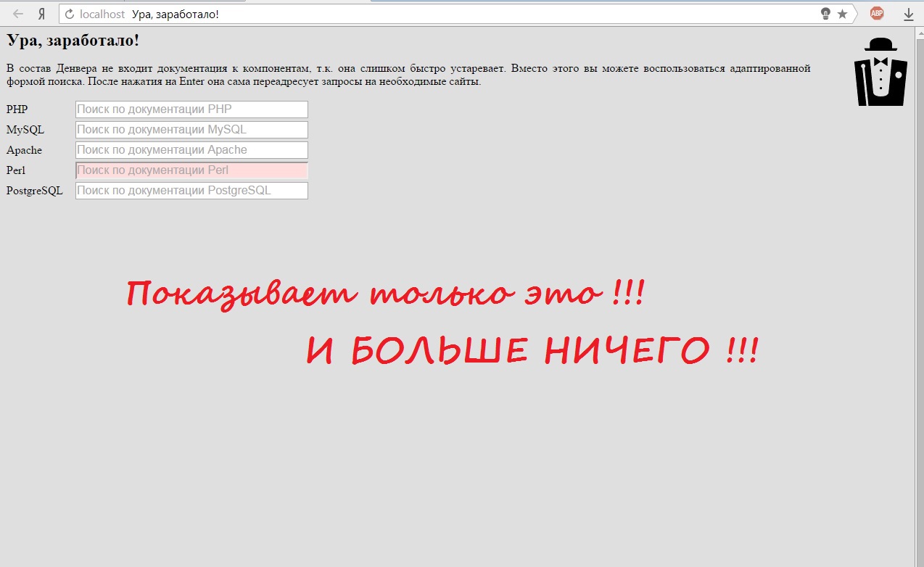Image resolution: width=924 pixels, height=567 pixels.
Task: Focus the PostgreSQL documentation search field
Action: pyautogui.click(x=191, y=191)
